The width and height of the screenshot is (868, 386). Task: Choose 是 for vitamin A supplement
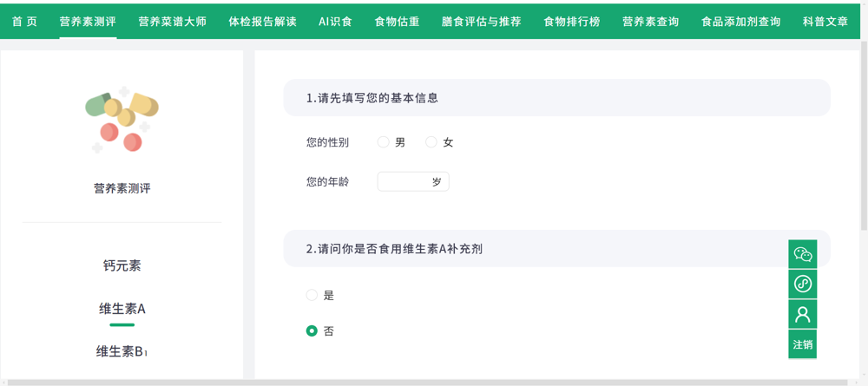(x=312, y=295)
